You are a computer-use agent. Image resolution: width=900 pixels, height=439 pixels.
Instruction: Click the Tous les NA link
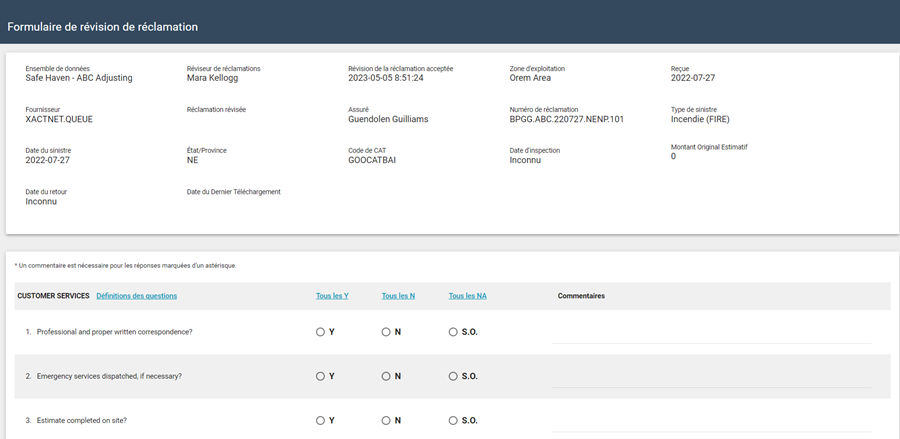pyautogui.click(x=468, y=296)
